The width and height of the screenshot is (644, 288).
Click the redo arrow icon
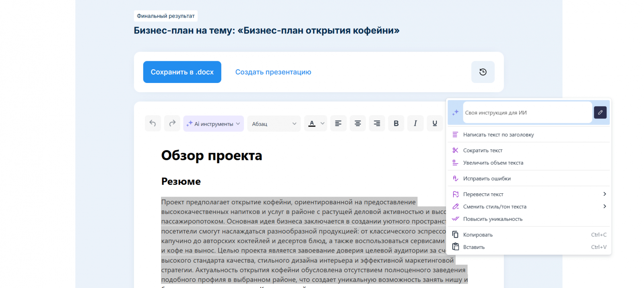click(x=172, y=123)
